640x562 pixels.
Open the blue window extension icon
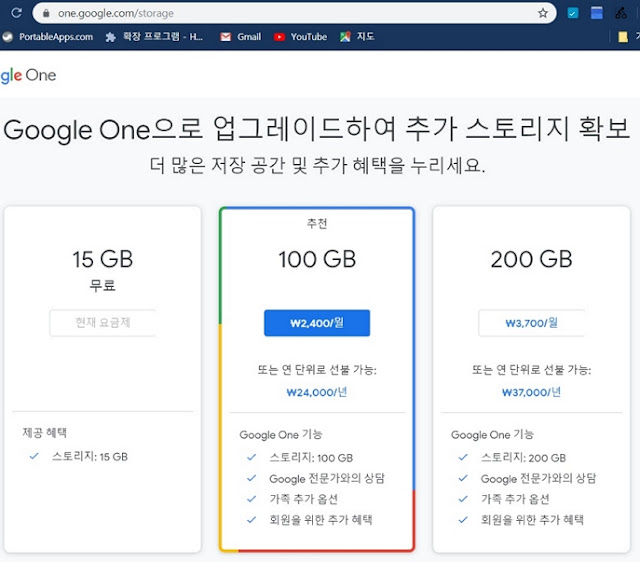[x=597, y=13]
